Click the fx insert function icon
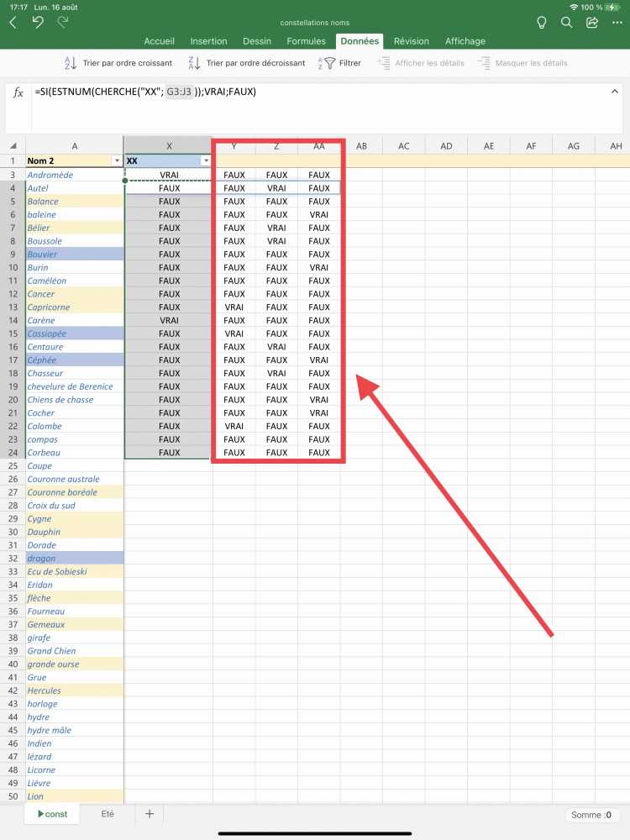The image size is (630, 840). coord(18,92)
